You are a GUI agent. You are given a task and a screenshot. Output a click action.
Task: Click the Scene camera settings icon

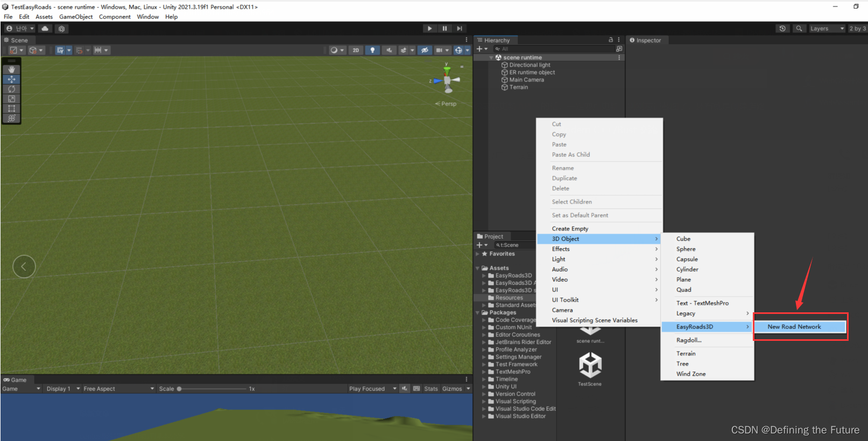(442, 50)
